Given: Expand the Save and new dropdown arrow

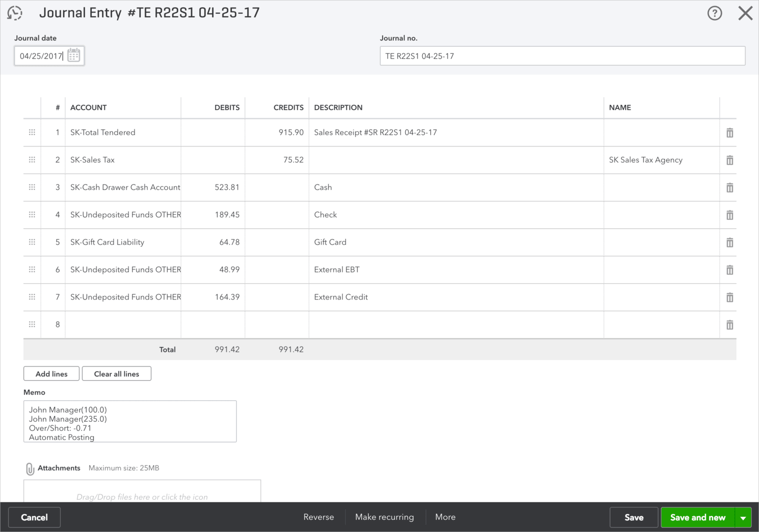Looking at the screenshot, I should (743, 518).
